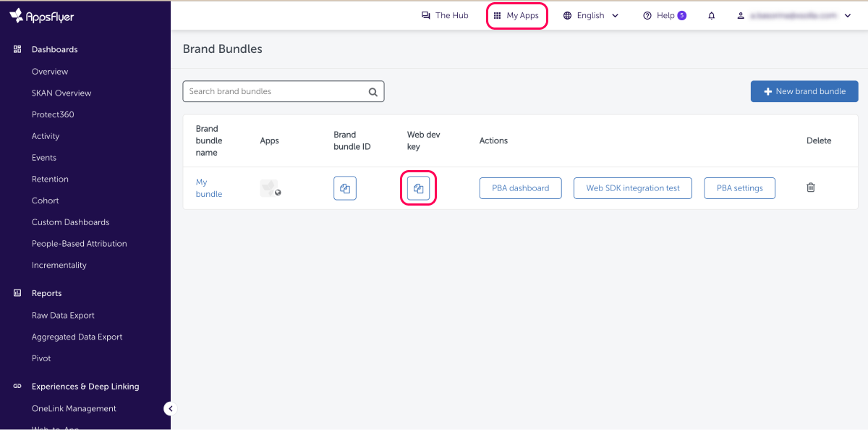Click the app thumbnail in Apps column
Image resolution: width=868 pixels, height=430 pixels.
pos(269,188)
